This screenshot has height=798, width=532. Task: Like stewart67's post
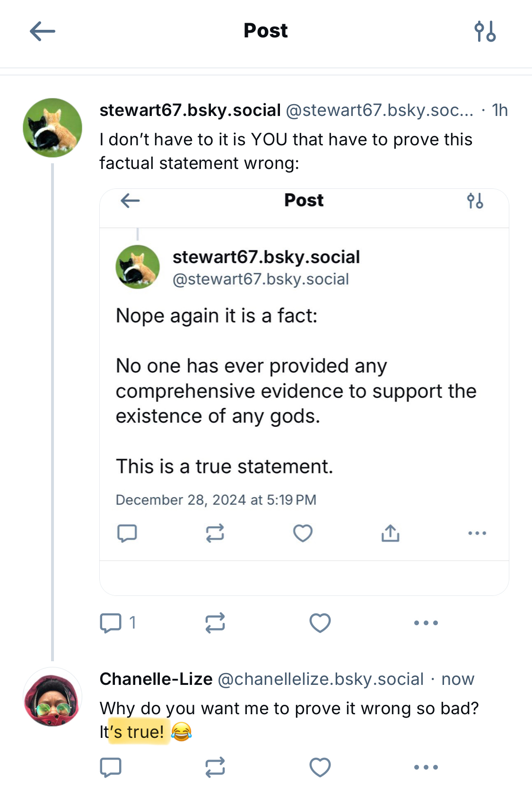[x=320, y=623]
